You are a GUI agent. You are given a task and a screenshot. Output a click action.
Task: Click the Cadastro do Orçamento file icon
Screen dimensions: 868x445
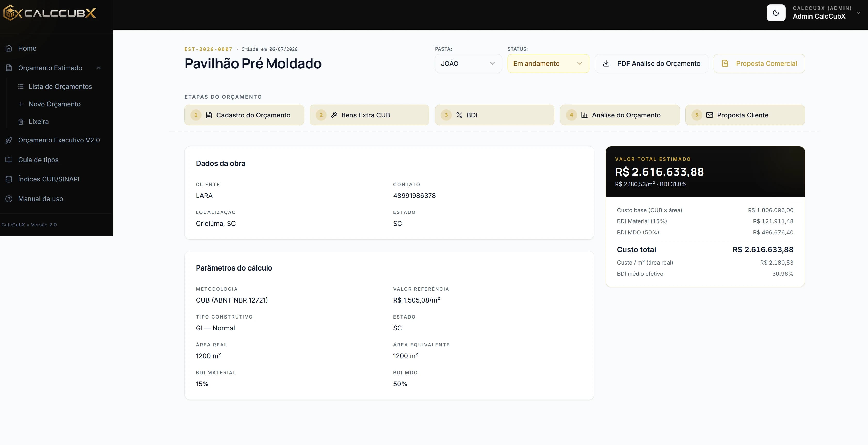pos(209,115)
